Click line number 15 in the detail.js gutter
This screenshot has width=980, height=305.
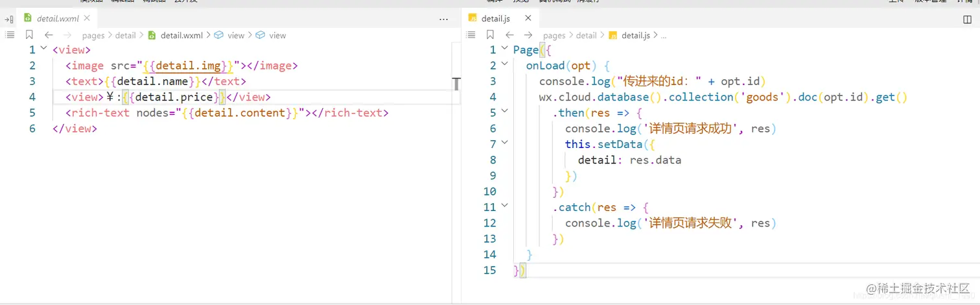point(490,270)
